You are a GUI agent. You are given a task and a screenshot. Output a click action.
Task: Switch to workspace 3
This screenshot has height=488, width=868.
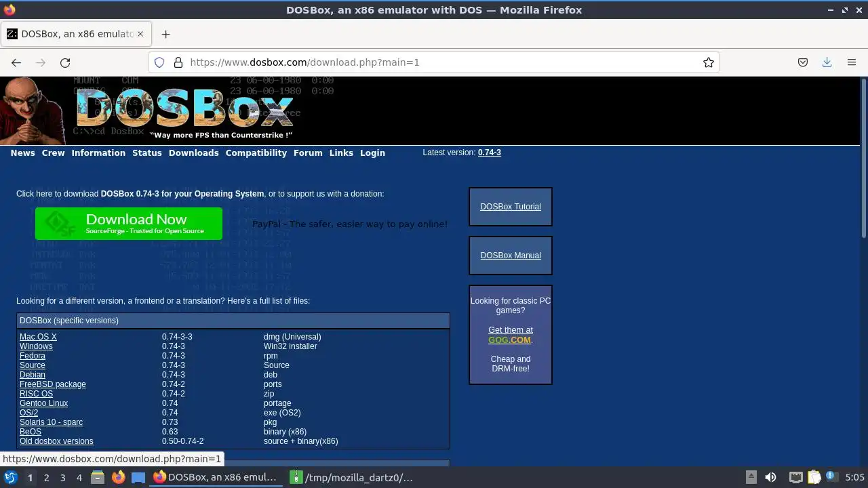click(62, 477)
